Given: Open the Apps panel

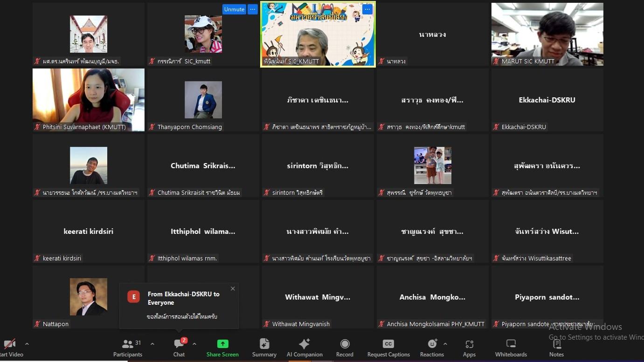Looking at the screenshot, I should pyautogui.click(x=469, y=348).
